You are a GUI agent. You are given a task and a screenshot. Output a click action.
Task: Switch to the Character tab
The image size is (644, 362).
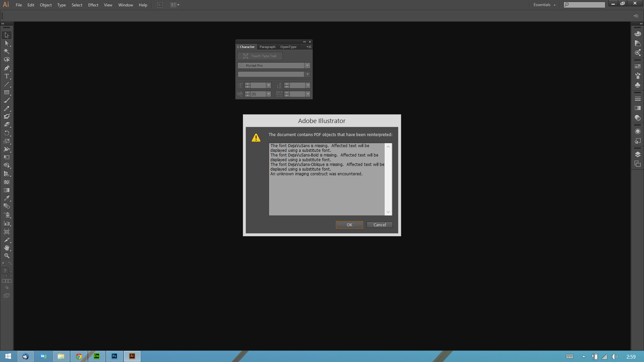pyautogui.click(x=247, y=47)
